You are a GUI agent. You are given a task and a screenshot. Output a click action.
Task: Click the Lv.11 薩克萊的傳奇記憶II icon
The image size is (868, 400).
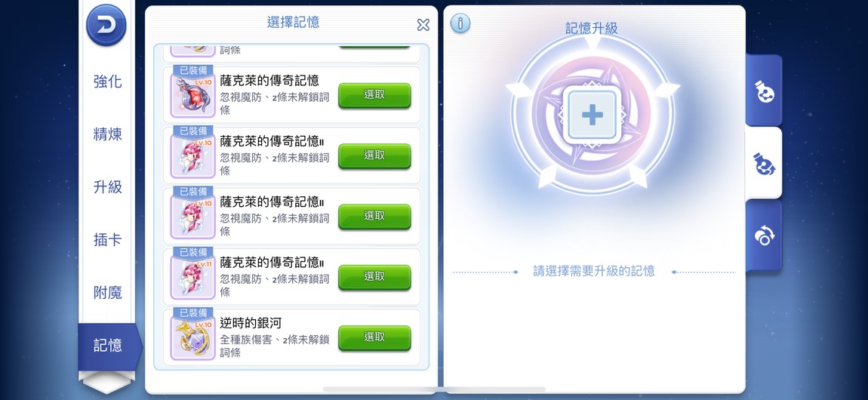point(192,278)
